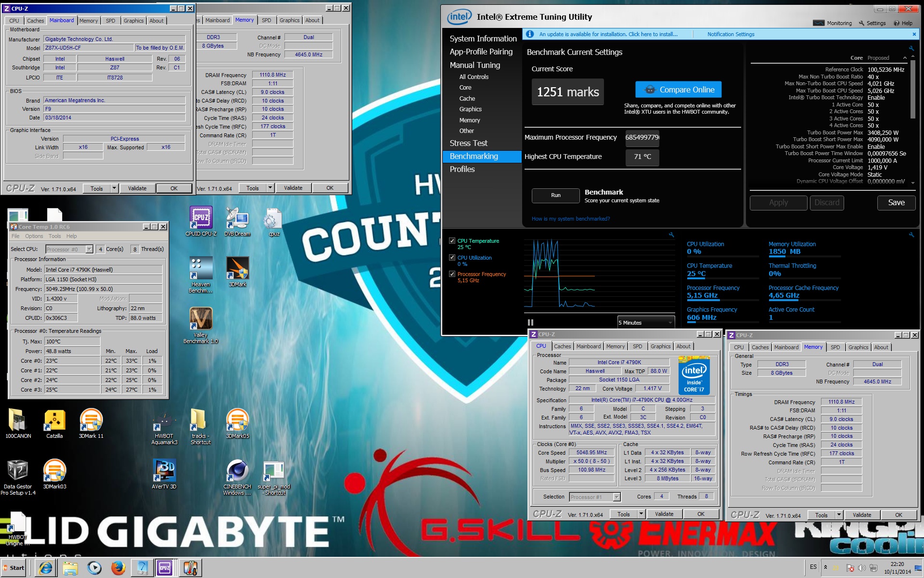
Task: Collapse the XTU proposed settings chevron
Action: point(905,58)
